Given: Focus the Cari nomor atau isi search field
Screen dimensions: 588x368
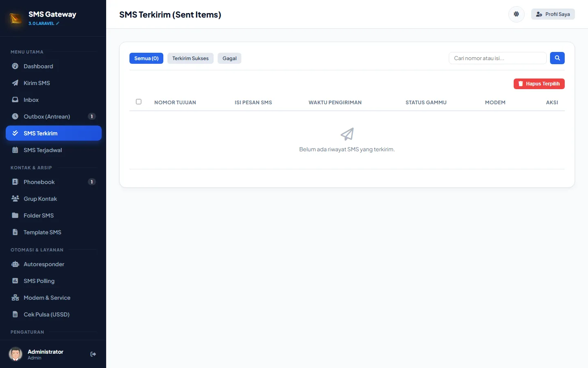Looking at the screenshot, I should click(497, 58).
